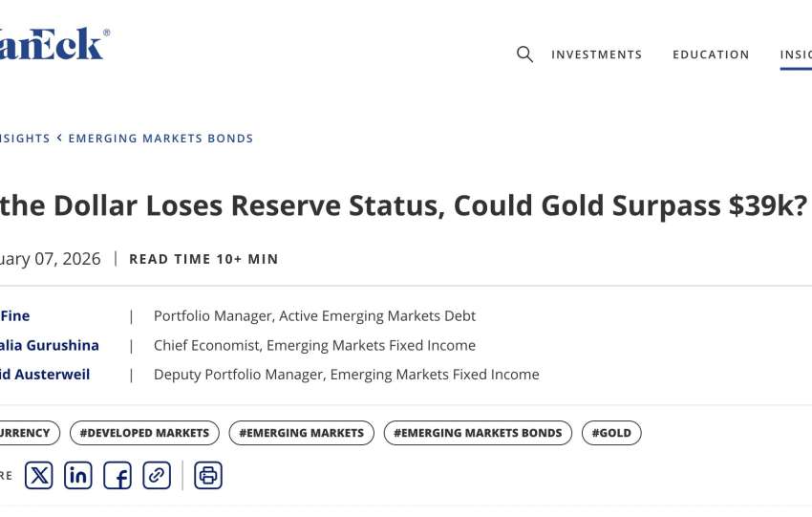
Task: Open the Investments menu
Action: [596, 55]
